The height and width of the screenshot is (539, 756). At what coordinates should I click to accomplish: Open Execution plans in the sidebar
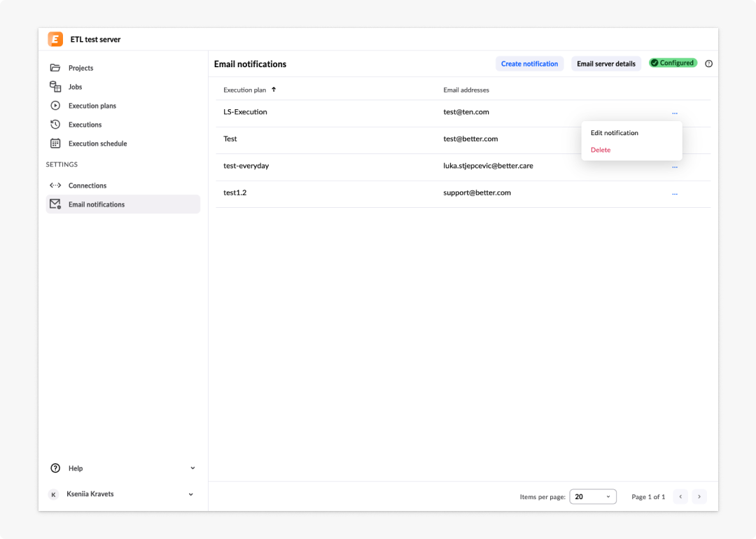point(92,106)
